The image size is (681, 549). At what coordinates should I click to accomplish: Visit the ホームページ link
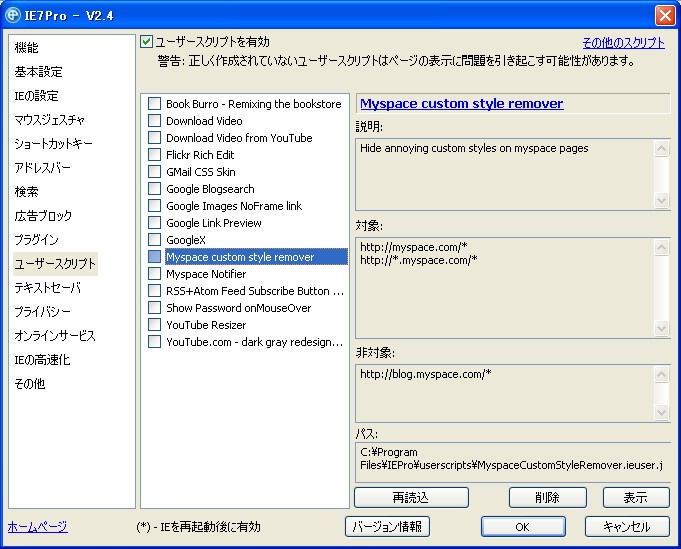click(x=38, y=526)
